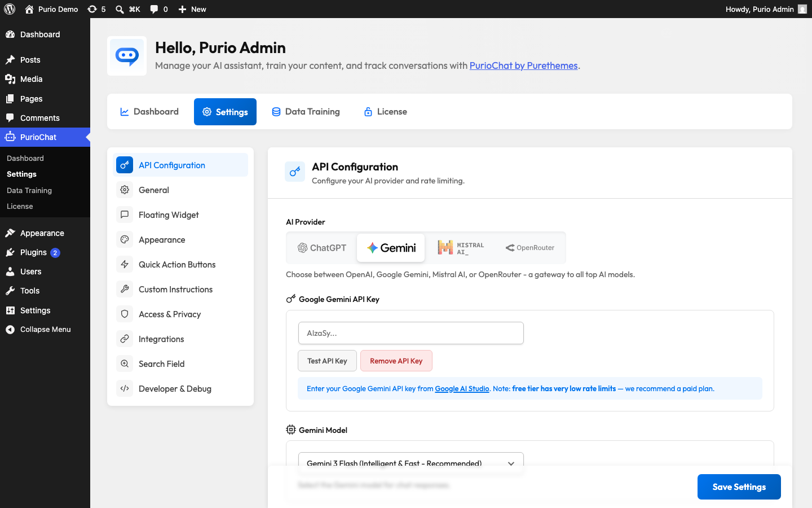
Task: Open Pages in the WordPress menu
Action: pyautogui.click(x=45, y=99)
